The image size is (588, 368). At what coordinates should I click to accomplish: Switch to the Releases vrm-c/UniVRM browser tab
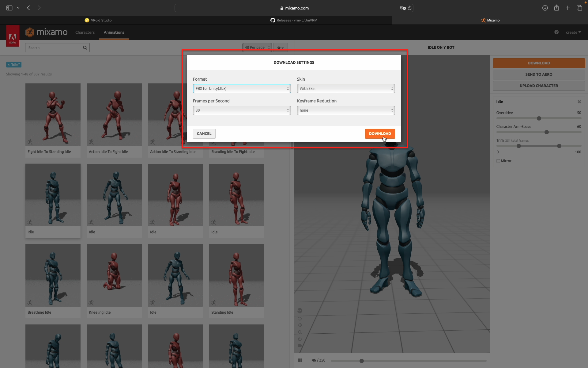[294, 20]
